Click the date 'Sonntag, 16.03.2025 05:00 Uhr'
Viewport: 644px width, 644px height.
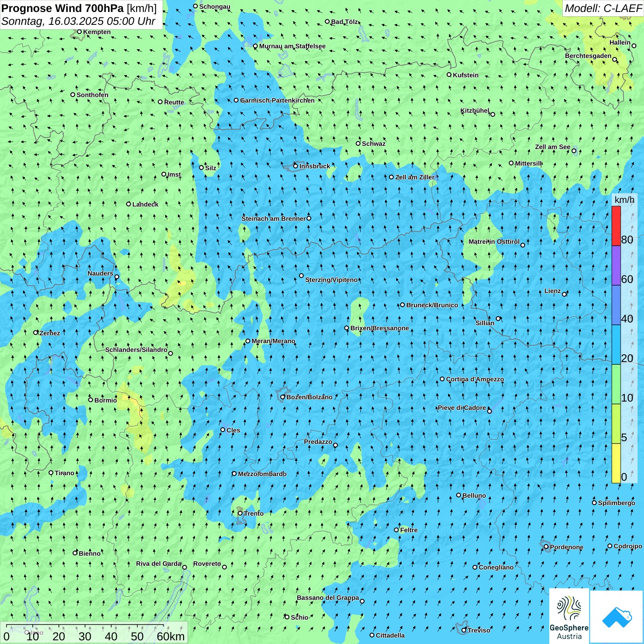coord(79,21)
